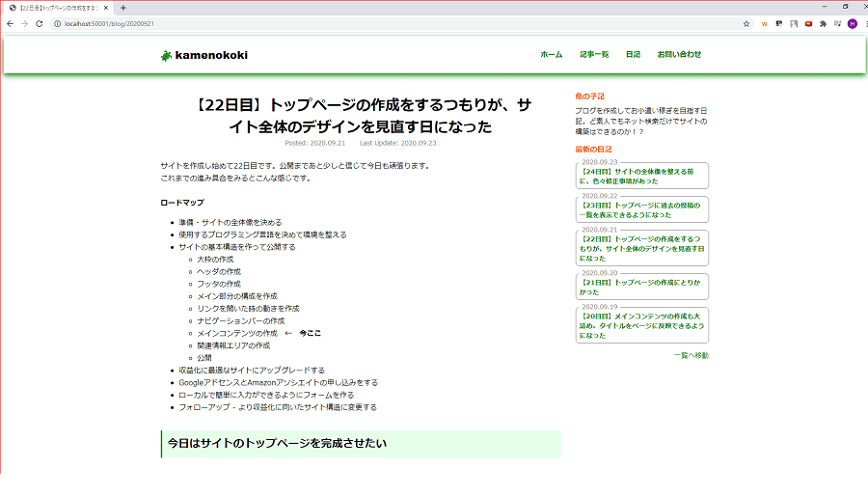The image size is (868, 496).
Task: Open the お問い合わせ contact page
Action: 679,54
